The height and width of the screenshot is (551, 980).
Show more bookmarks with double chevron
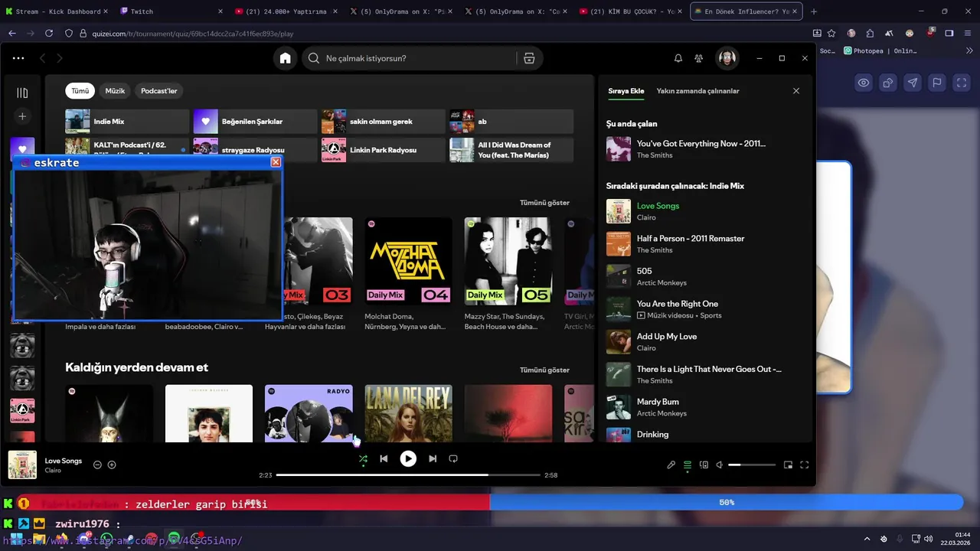(969, 51)
